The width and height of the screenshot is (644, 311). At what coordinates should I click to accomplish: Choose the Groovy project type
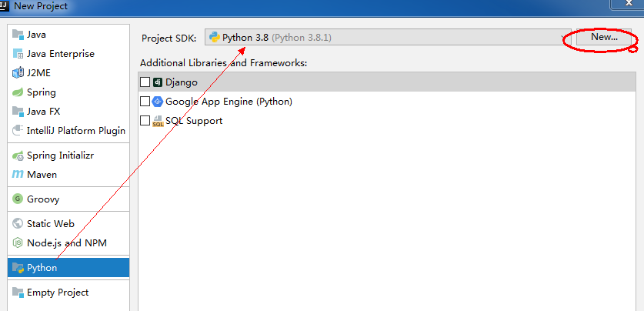point(68,199)
